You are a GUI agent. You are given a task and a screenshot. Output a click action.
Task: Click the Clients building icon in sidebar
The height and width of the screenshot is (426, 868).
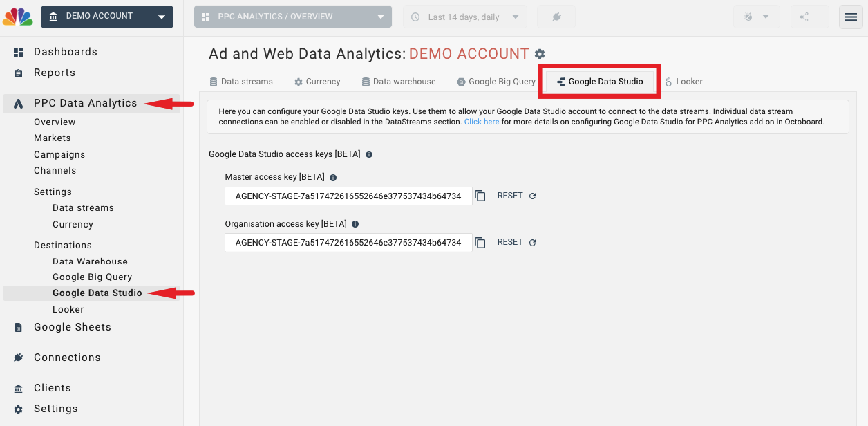pos(19,389)
